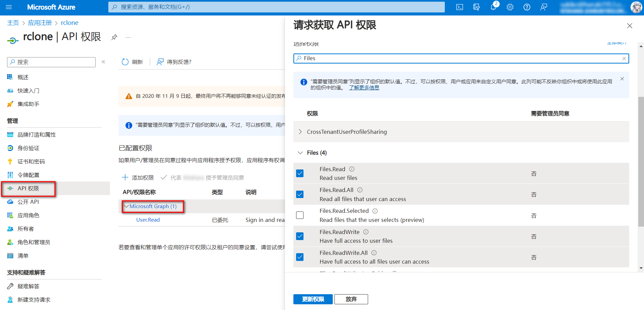Pin the rclone API permissions page
Screen dimensions: 644x310
pos(114,37)
